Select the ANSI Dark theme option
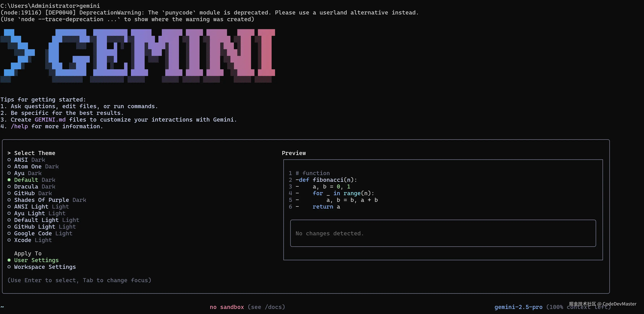The height and width of the screenshot is (314, 644). pos(26,160)
